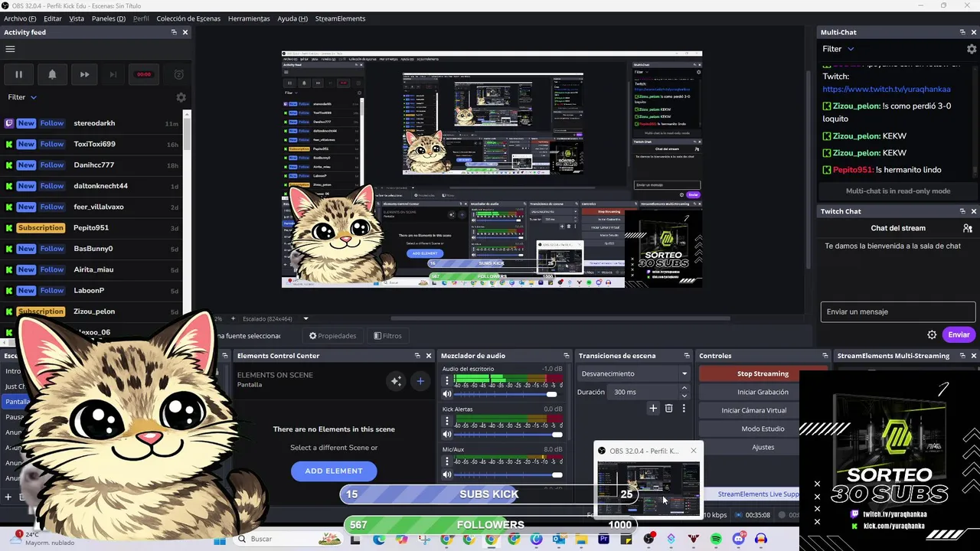Screen dimensions: 980x551
Task: Open Herramientas menu
Action: coord(249,18)
